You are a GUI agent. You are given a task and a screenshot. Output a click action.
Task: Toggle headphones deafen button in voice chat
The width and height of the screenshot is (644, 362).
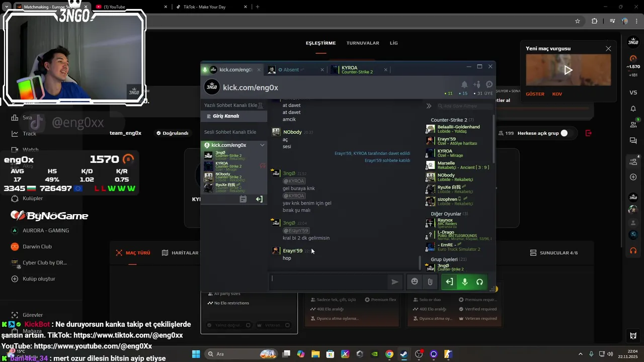480,282
